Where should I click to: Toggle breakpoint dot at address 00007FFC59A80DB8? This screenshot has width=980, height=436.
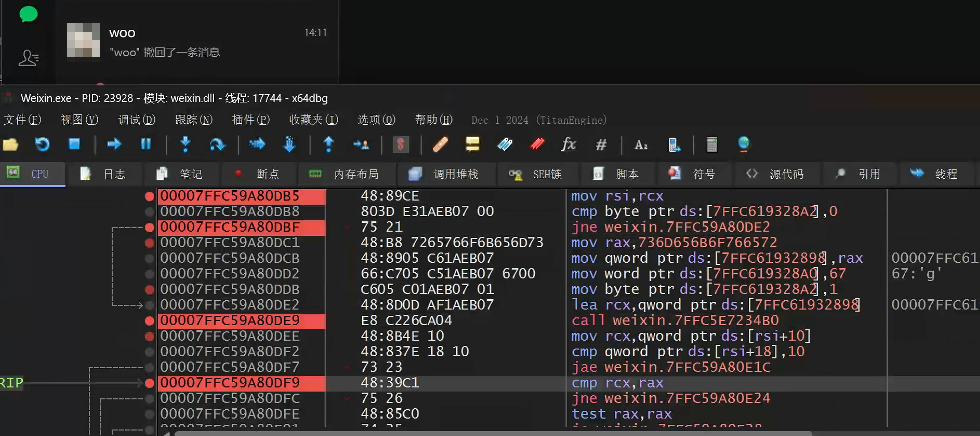(x=149, y=212)
